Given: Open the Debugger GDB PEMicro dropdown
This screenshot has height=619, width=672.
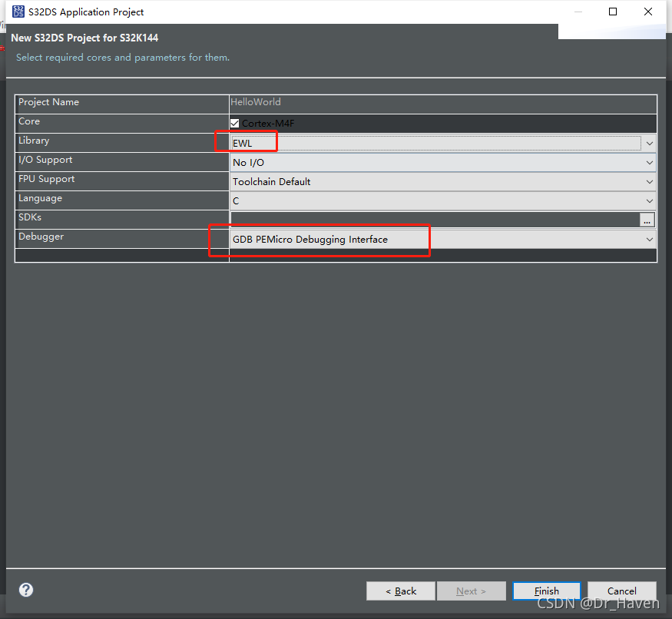Looking at the screenshot, I should tap(442, 239).
